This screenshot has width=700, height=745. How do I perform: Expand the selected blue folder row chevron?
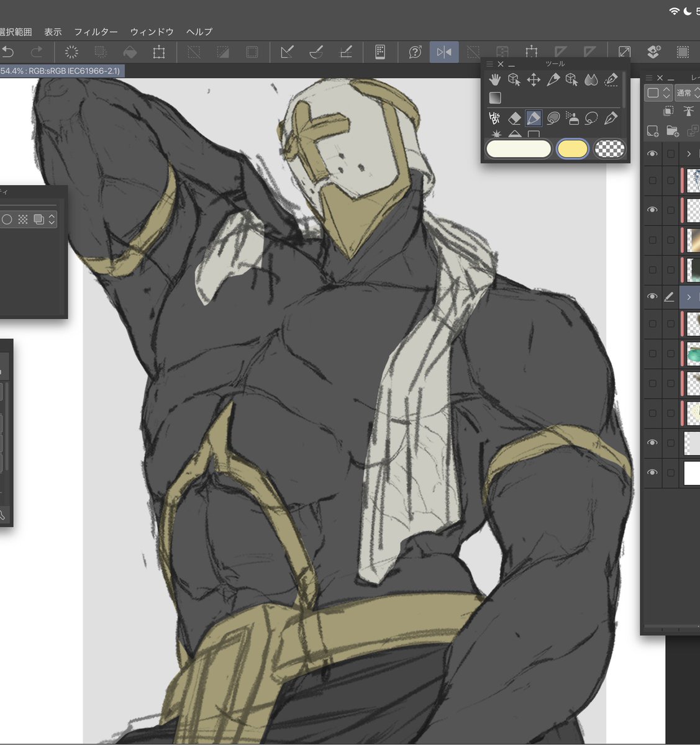[689, 297]
